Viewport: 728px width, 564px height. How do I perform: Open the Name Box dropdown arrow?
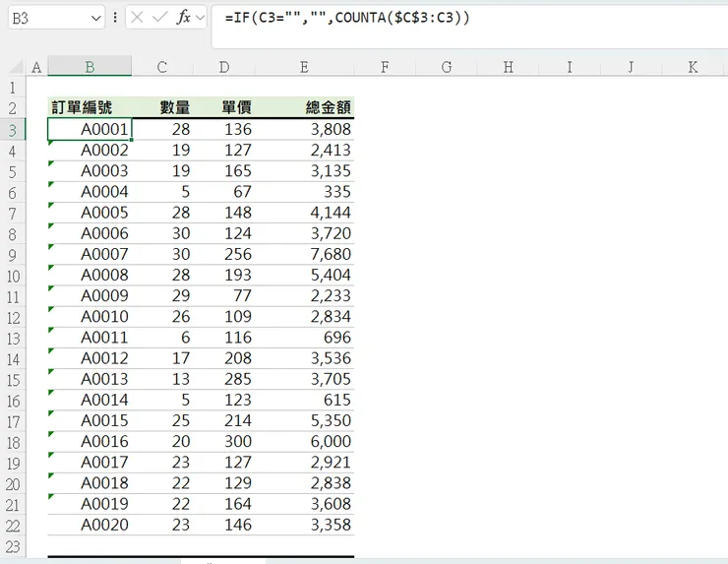(94, 18)
